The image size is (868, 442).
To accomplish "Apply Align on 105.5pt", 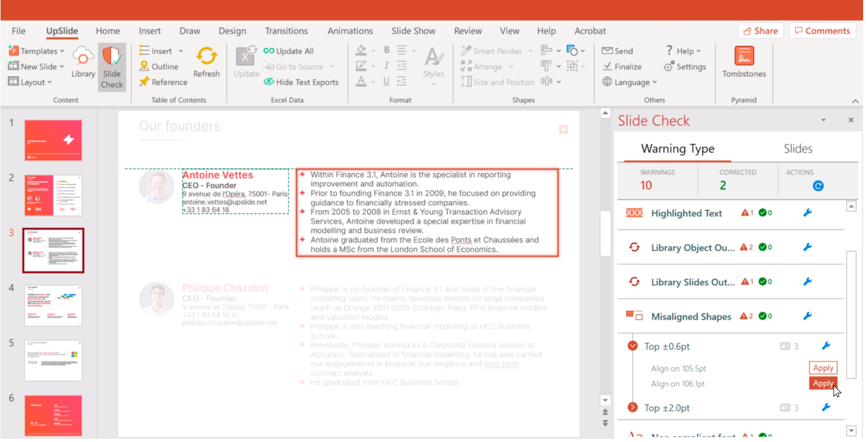I will point(823,368).
